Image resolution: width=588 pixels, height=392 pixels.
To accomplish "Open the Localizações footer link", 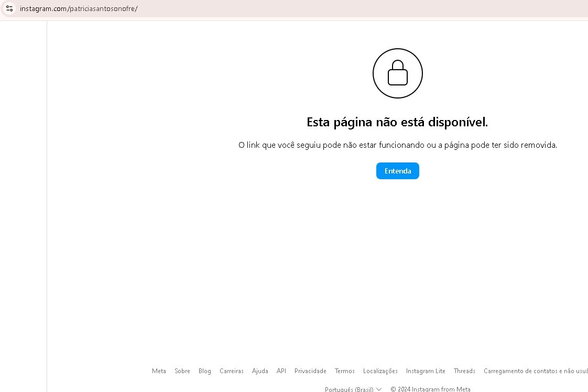I will pos(380,371).
